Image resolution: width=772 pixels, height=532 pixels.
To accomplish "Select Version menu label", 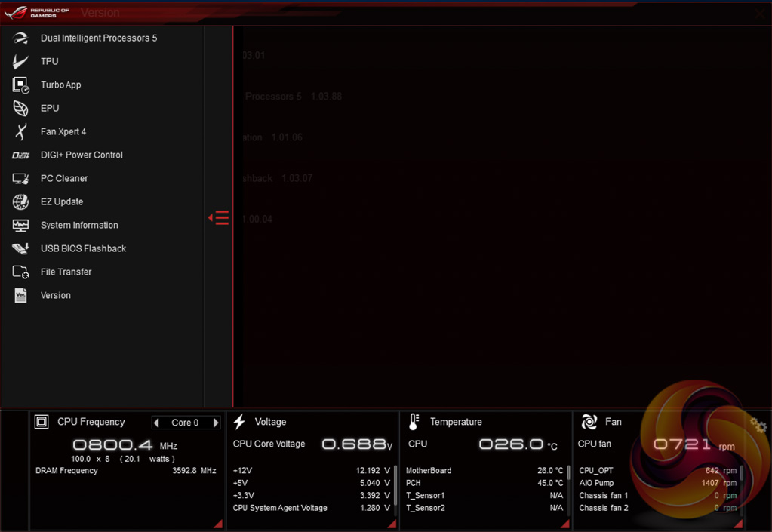I will 56,295.
